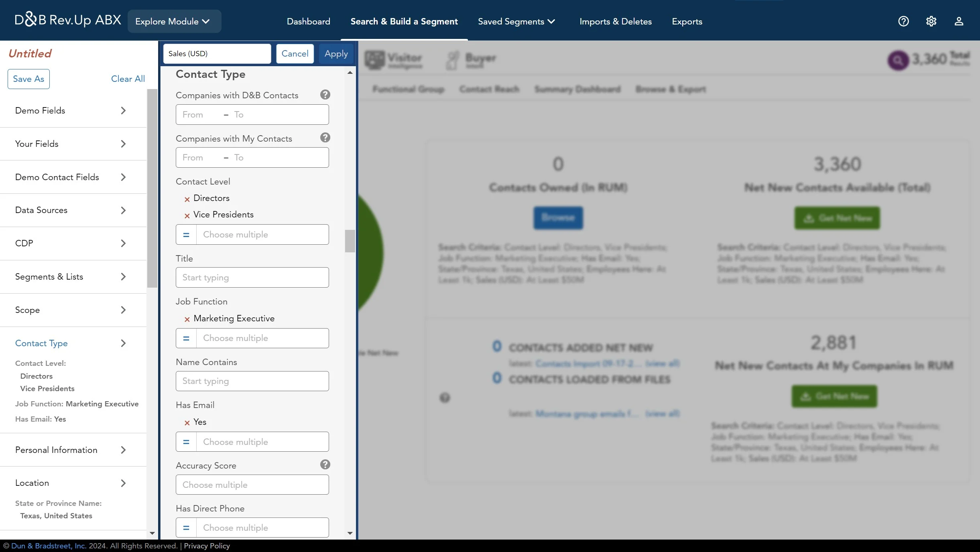Toggle the equals operator for Has Email

pos(186,442)
